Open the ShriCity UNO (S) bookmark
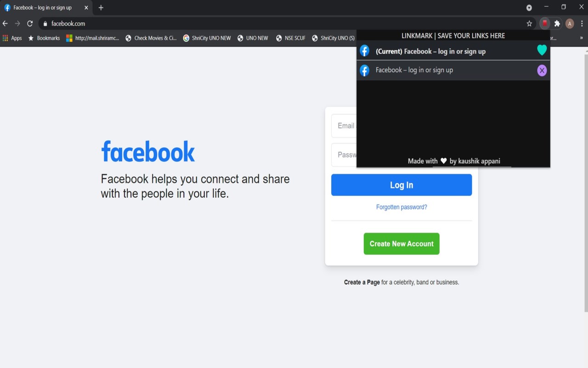Screen dimensions: 588x368 pyautogui.click(x=333, y=38)
